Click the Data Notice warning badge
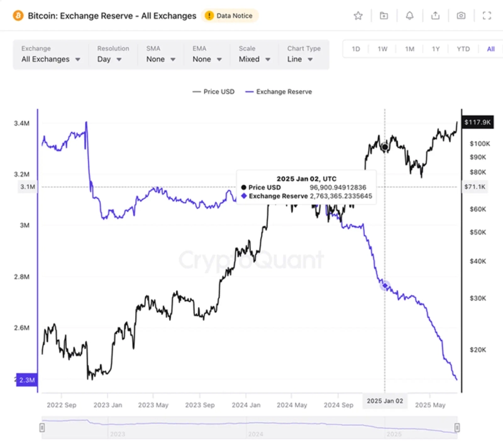This screenshot has width=503, height=448. pos(229,16)
